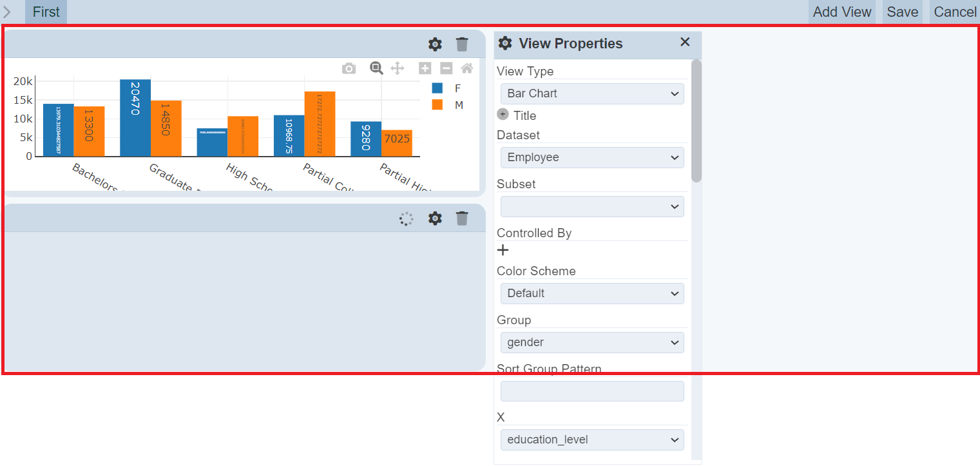Screen dimensions: 980x466
Task: Open the Employee dataset dropdown
Action: click(591, 157)
